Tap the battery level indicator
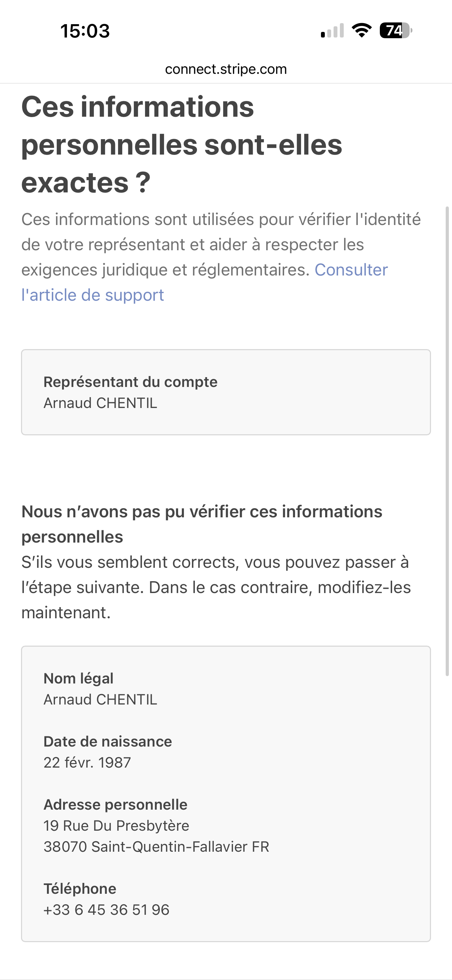The height and width of the screenshot is (980, 452). point(396,30)
